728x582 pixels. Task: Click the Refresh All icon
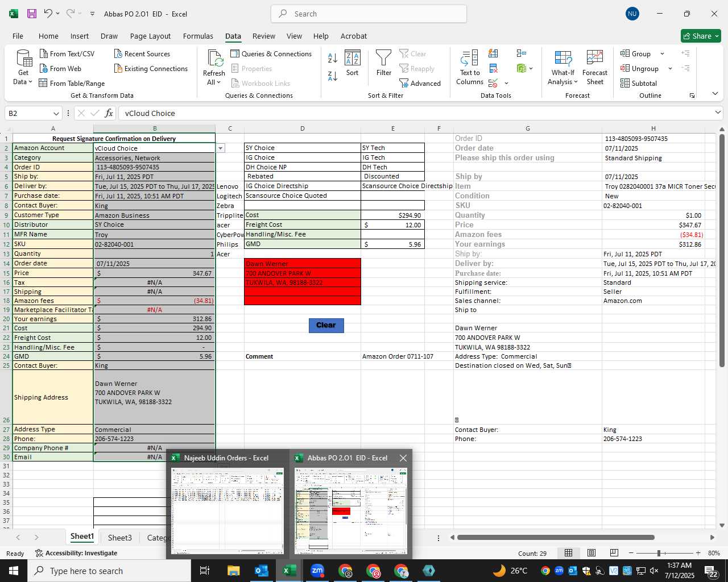(214, 58)
